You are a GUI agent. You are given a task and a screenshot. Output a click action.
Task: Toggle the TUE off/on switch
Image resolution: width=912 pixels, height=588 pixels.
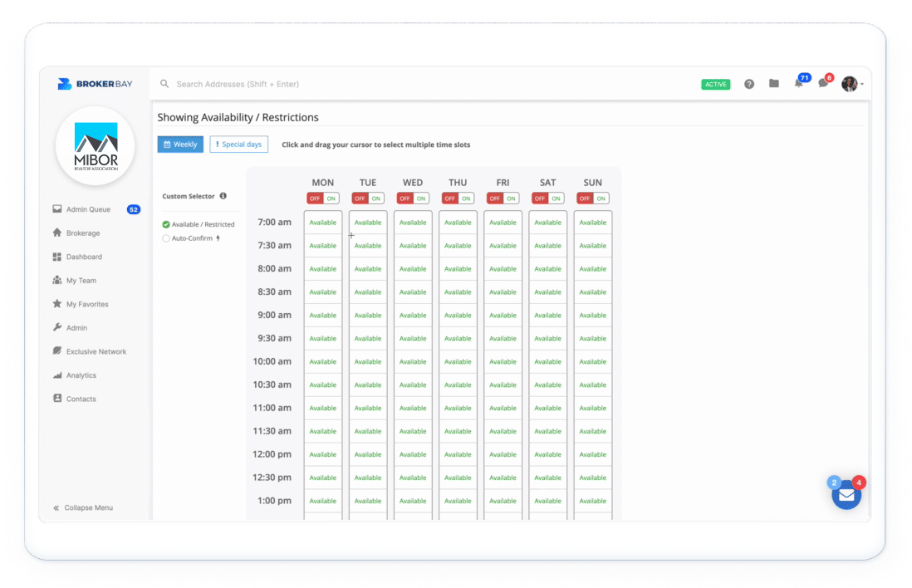(x=368, y=198)
